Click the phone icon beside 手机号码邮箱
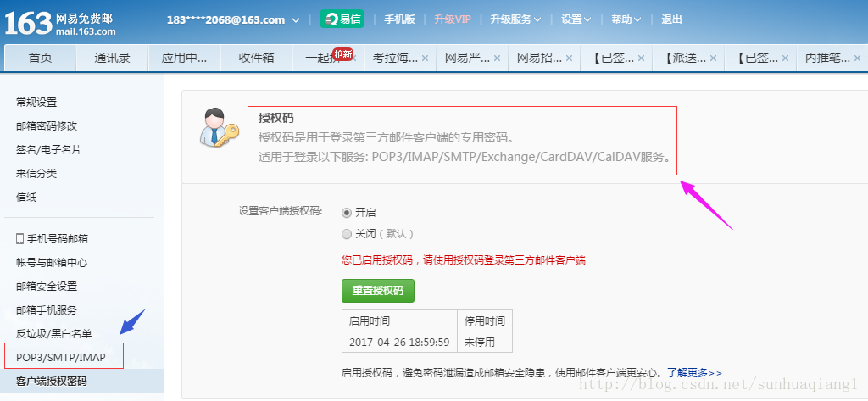The height and width of the screenshot is (401, 868). [20, 239]
